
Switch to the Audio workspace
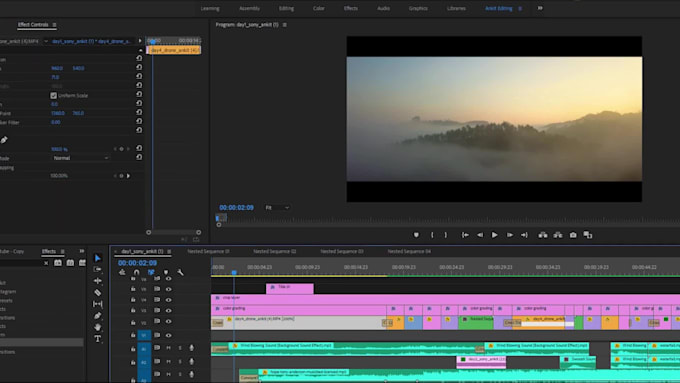(x=383, y=8)
